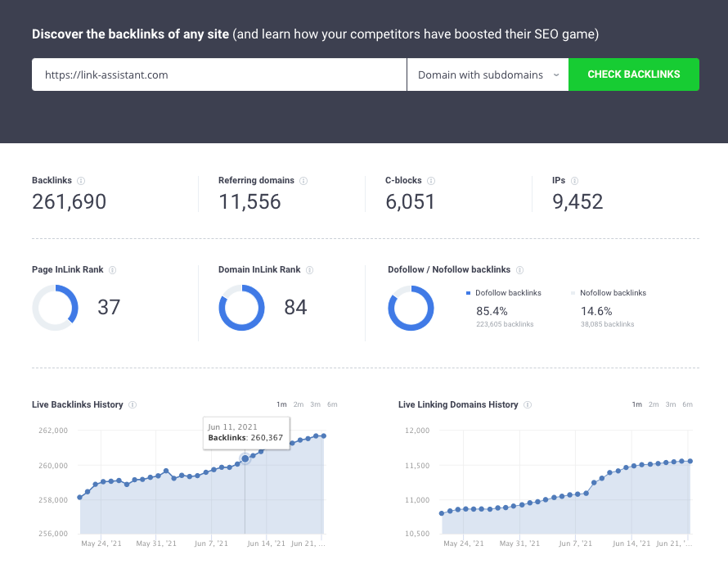
Task: Click the URL input field with link-assistant.com
Action: click(x=218, y=74)
